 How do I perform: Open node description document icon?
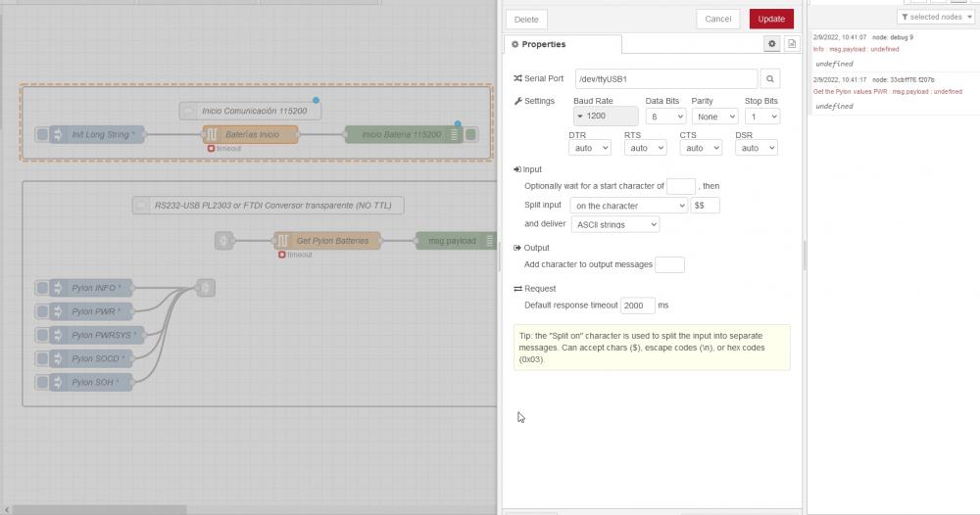(792, 44)
